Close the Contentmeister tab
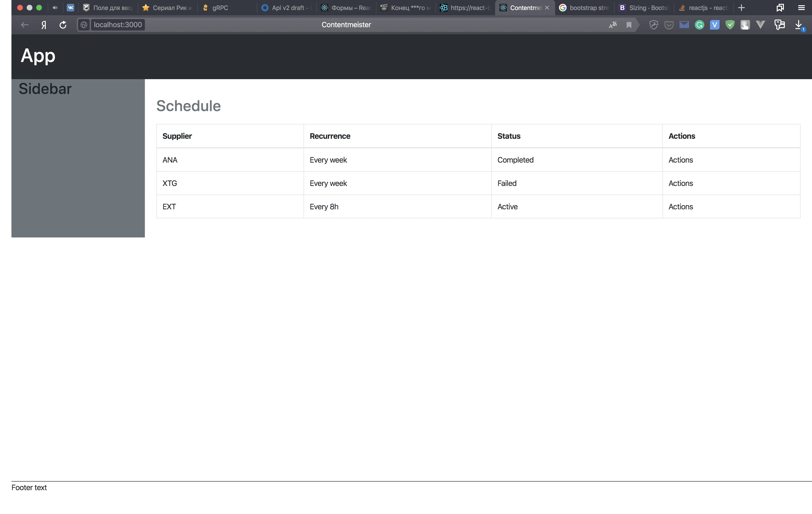812x514 pixels. 547,7
